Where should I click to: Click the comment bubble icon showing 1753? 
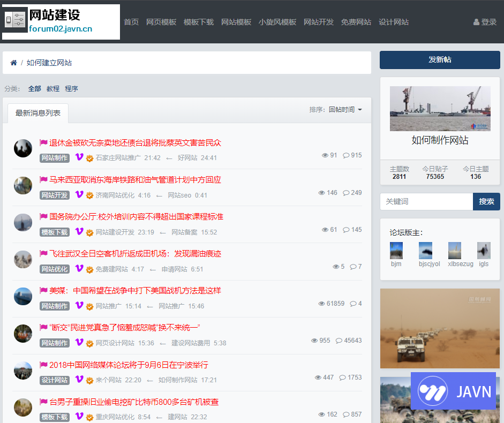(x=343, y=377)
